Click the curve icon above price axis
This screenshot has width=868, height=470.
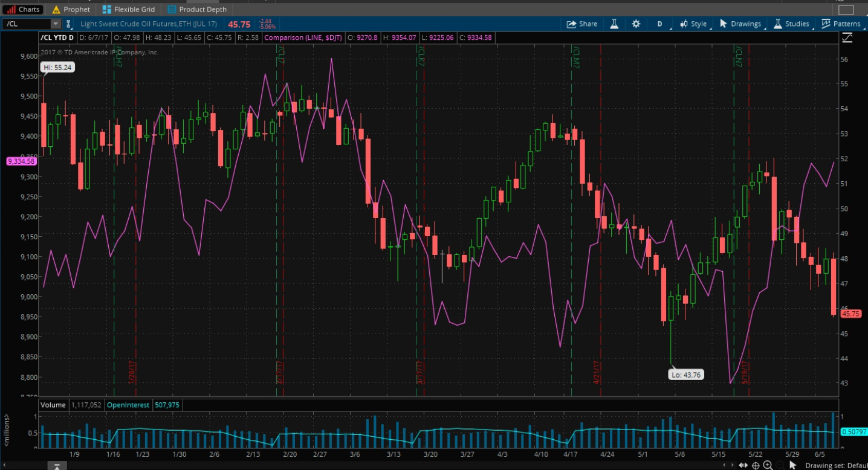coord(847,38)
